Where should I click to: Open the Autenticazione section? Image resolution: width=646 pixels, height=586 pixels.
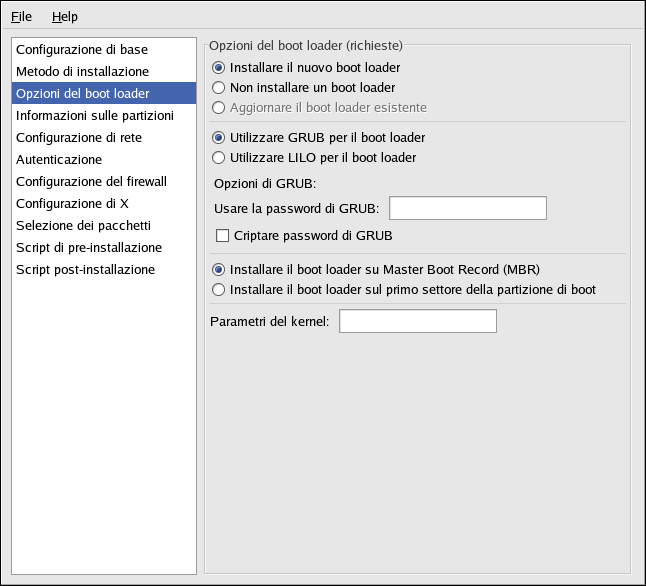[104, 159]
